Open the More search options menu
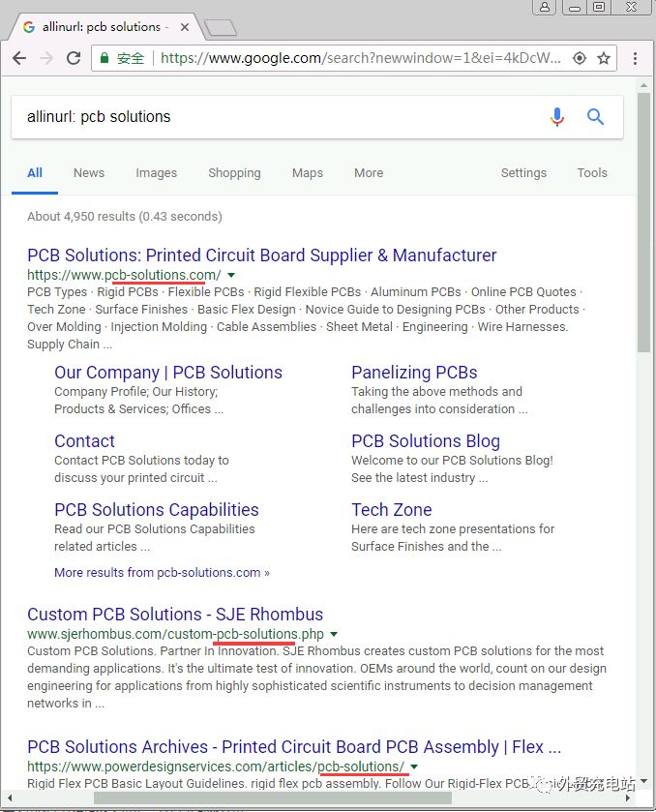 pos(369,173)
